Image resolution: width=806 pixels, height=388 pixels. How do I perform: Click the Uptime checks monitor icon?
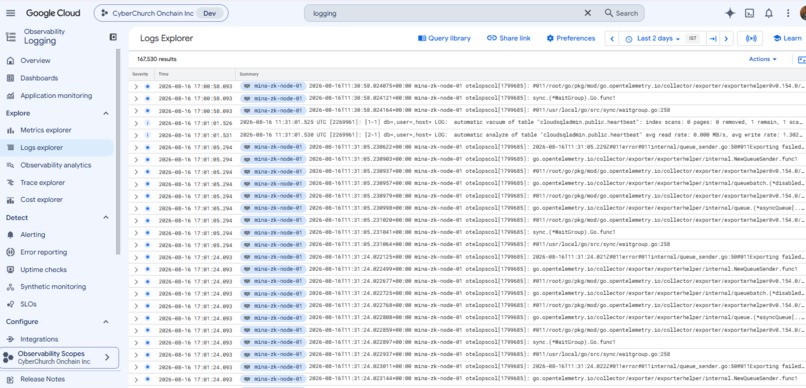pyautogui.click(x=10, y=269)
